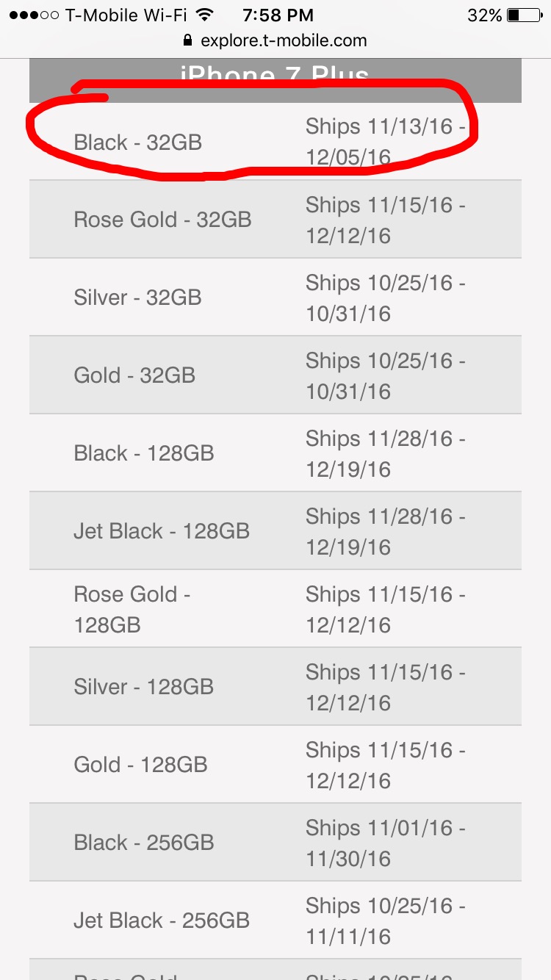Screen dimensions: 551x980
Task: Tap the Wi-Fi signal icon
Action: (205, 15)
